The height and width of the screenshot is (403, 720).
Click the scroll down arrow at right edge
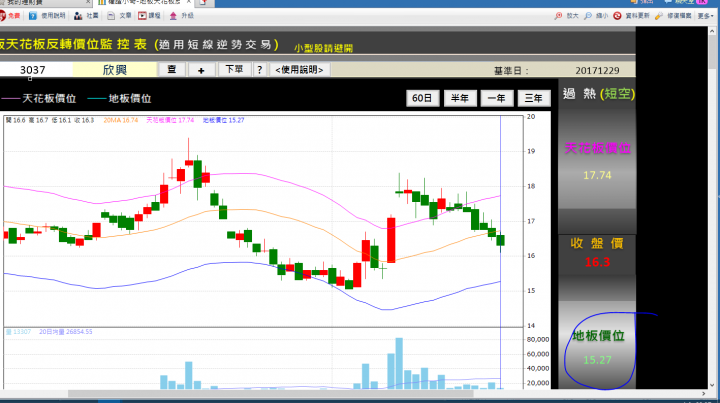coord(713,386)
